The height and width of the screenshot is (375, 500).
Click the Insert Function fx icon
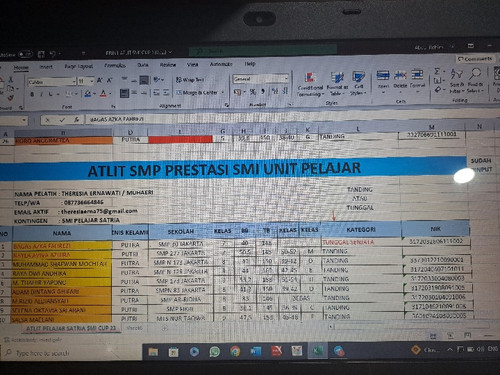point(76,120)
